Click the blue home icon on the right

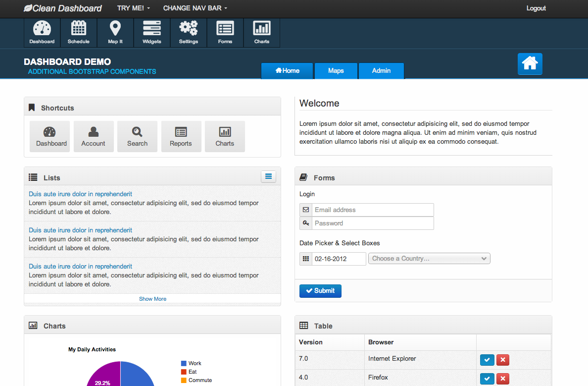click(530, 64)
